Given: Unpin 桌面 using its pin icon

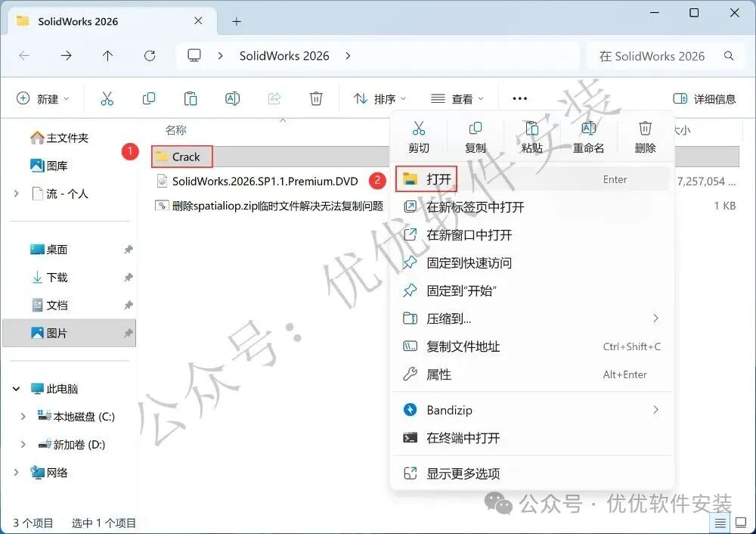Looking at the screenshot, I should click(x=129, y=250).
